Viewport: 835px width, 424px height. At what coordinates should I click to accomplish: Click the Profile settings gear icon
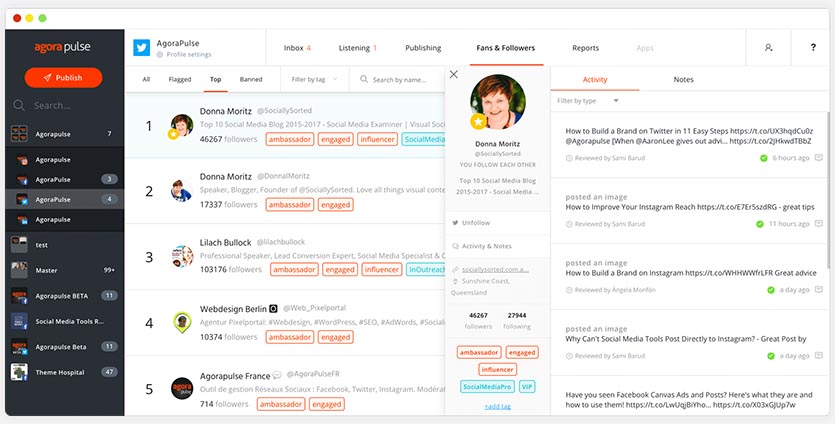160,55
